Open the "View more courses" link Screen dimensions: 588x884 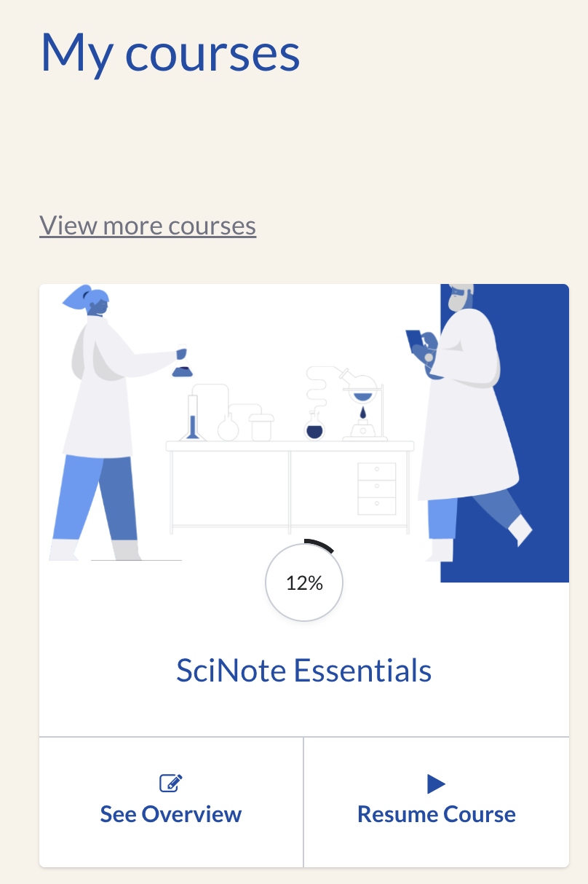[x=148, y=226]
